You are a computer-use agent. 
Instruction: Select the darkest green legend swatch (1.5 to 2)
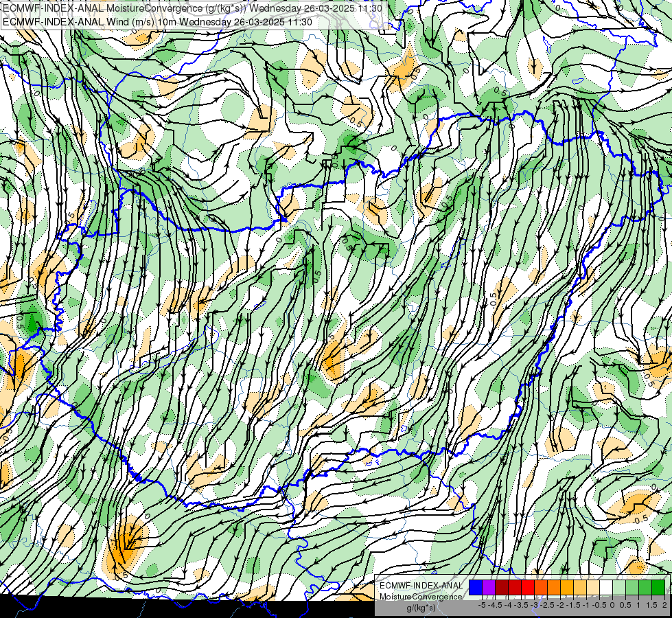(658, 588)
